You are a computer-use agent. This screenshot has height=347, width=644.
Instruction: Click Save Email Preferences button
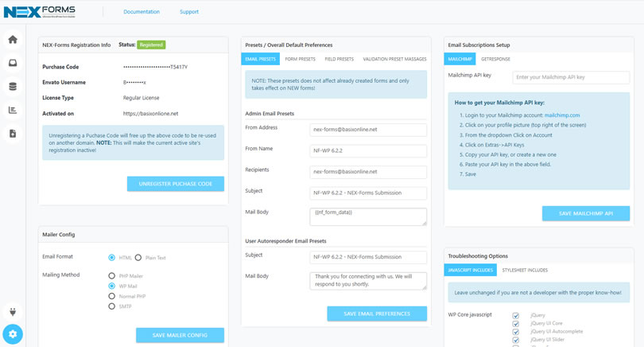377,314
